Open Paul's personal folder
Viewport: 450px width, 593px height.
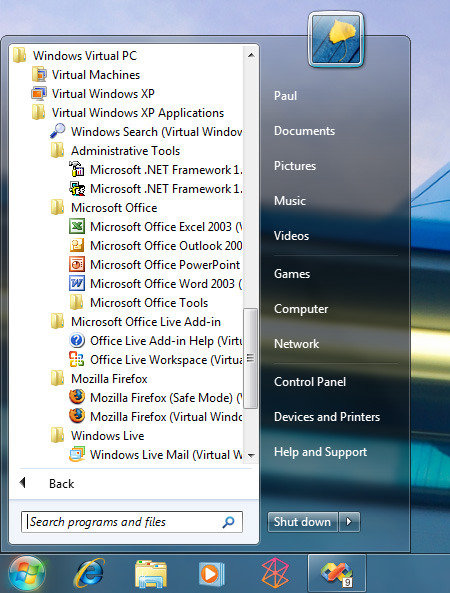(x=286, y=96)
